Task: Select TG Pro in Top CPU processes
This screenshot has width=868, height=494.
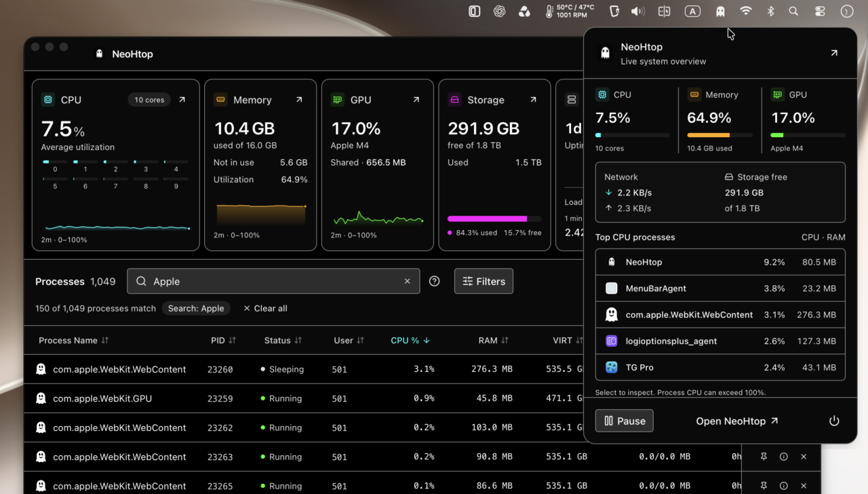Action: pos(720,368)
